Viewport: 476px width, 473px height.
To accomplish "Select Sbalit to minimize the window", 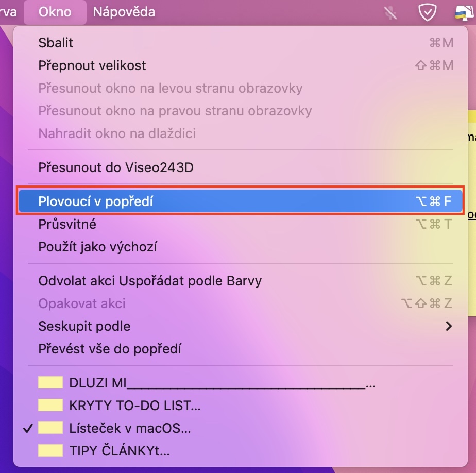I will tap(56, 43).
